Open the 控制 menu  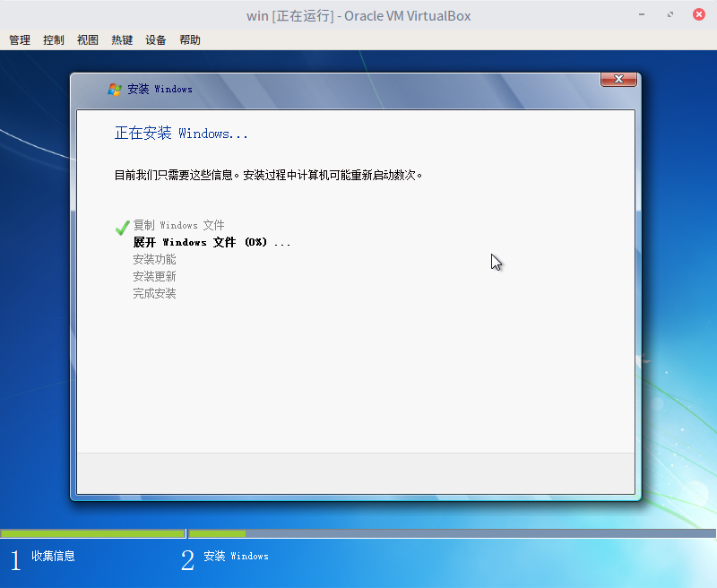point(54,40)
